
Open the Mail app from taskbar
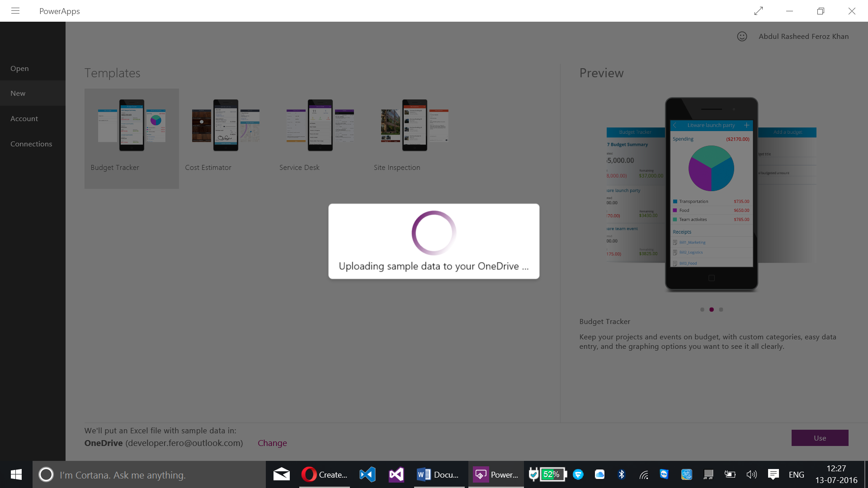[x=282, y=474]
